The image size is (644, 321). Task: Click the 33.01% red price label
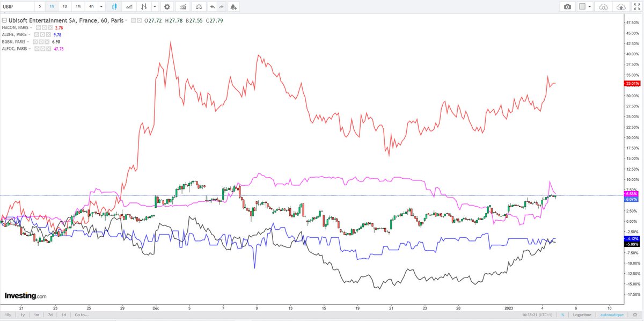tap(632, 84)
